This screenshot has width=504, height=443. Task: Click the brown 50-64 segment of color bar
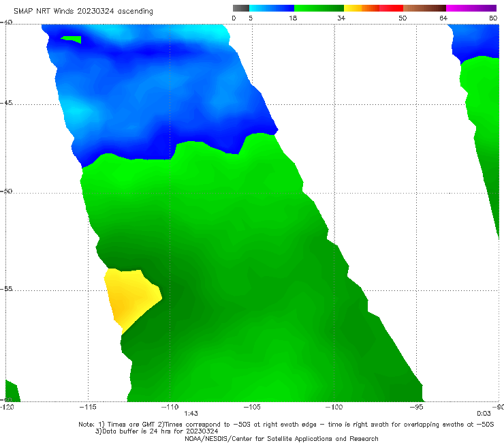[424, 8]
